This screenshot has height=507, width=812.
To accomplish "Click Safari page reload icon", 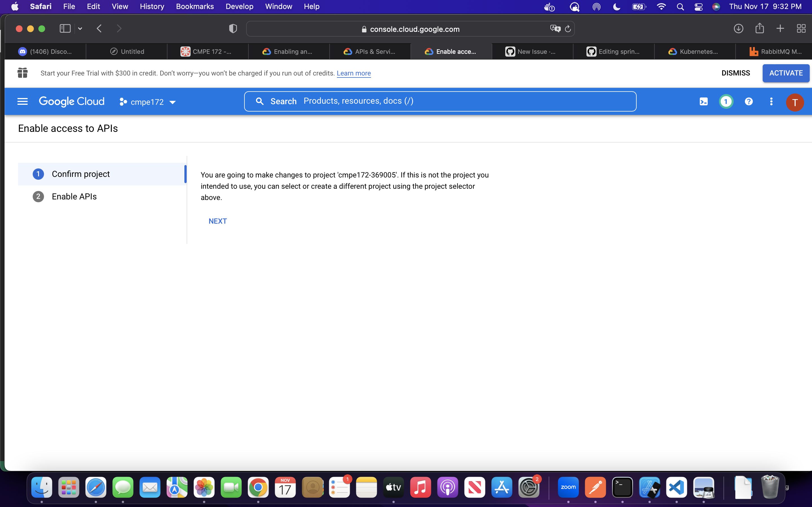I will pyautogui.click(x=568, y=29).
